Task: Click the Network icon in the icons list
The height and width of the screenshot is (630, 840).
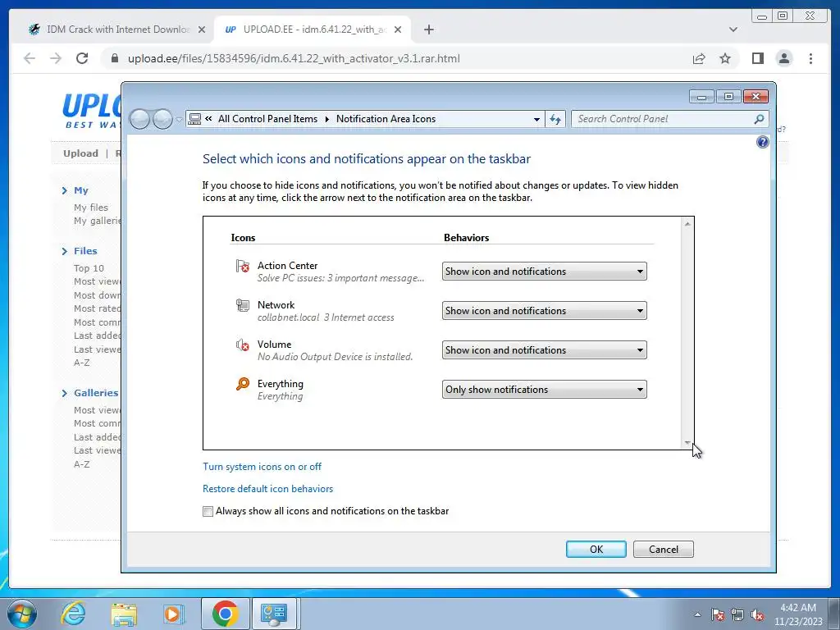Action: pyautogui.click(x=243, y=305)
